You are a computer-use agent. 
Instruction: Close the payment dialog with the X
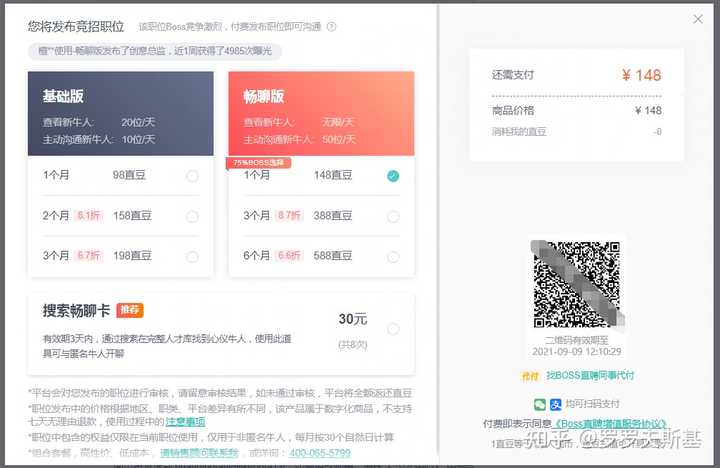698,19
